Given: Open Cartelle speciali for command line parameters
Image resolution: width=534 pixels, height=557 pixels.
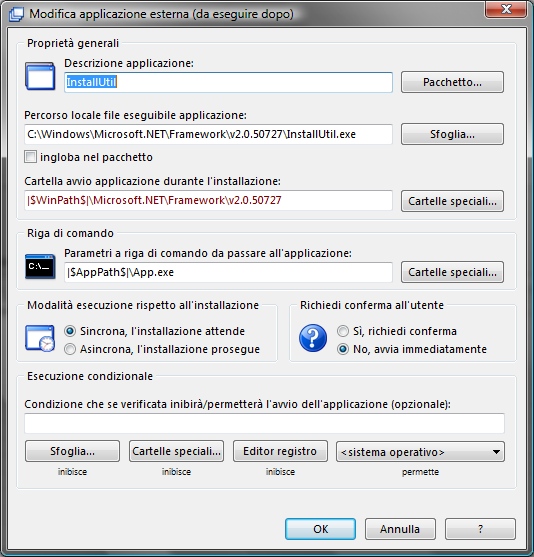Looking at the screenshot, I should (452, 272).
